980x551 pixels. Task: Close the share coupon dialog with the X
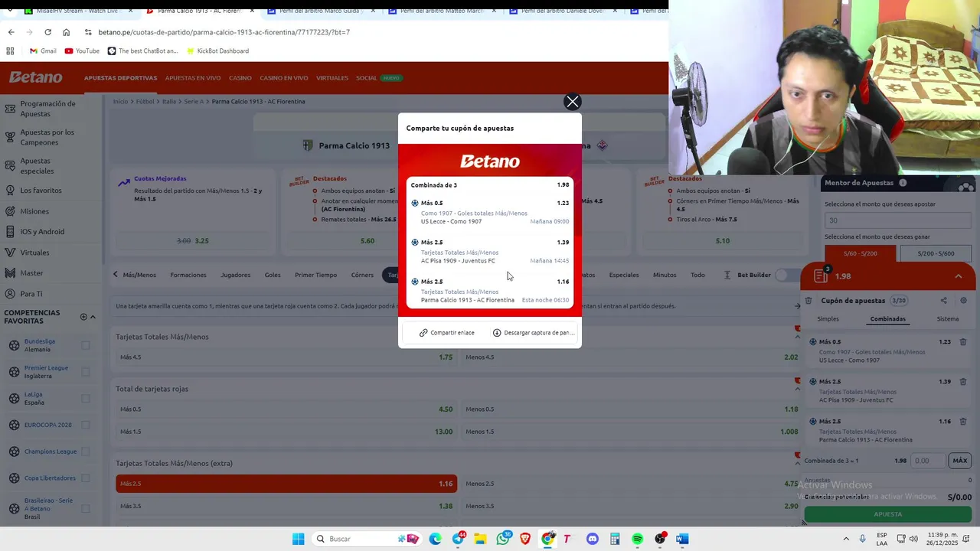pyautogui.click(x=573, y=102)
